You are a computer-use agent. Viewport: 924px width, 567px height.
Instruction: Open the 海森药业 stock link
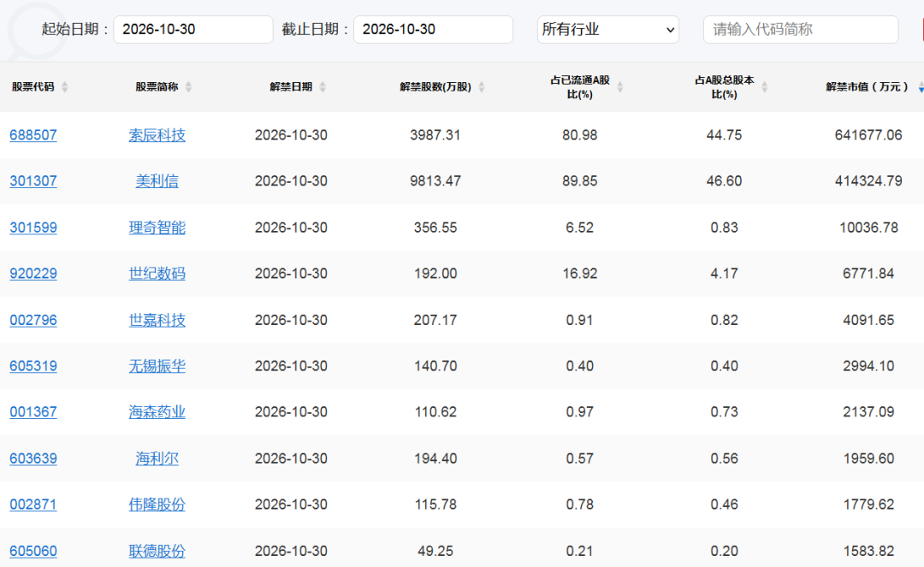tap(157, 411)
